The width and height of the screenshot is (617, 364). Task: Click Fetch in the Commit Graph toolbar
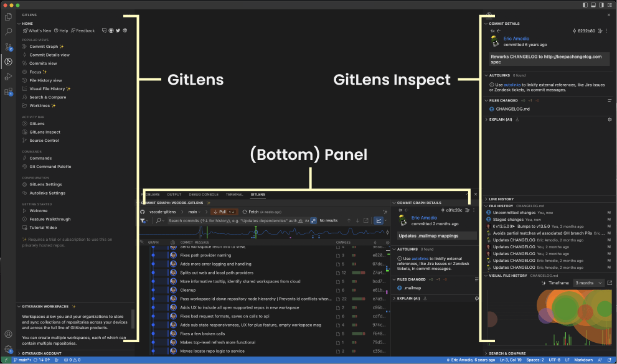[x=253, y=211]
